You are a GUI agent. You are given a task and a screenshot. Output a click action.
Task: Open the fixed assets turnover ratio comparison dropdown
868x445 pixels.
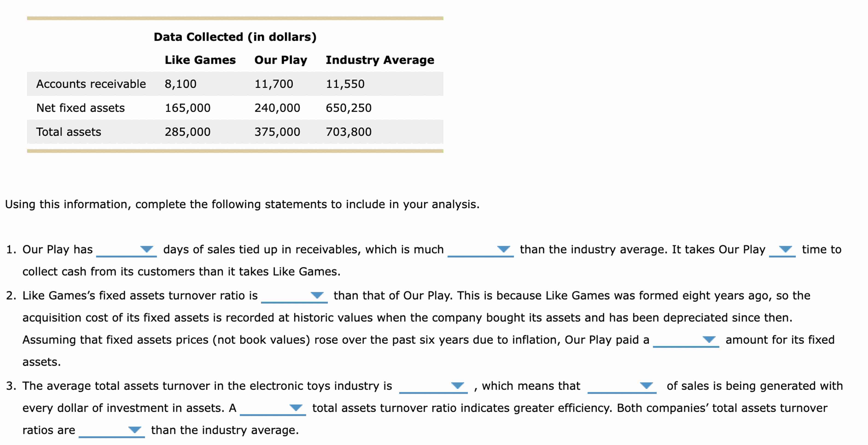pos(317,296)
